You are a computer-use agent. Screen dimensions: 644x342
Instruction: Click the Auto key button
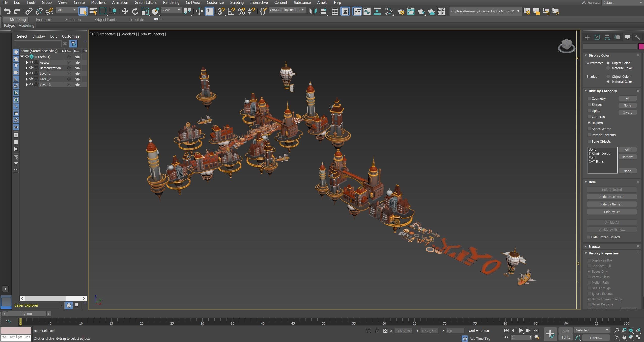566,331
